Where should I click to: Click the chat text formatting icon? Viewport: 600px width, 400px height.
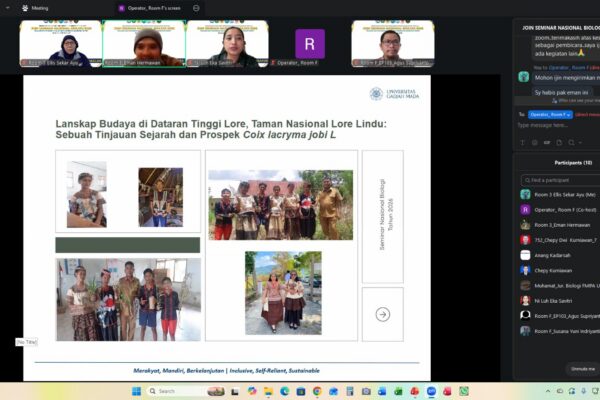click(x=522, y=142)
